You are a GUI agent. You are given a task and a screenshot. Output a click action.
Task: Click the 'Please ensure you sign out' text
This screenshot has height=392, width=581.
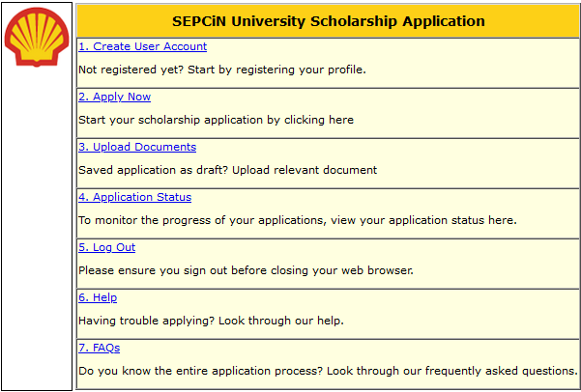pos(246,270)
